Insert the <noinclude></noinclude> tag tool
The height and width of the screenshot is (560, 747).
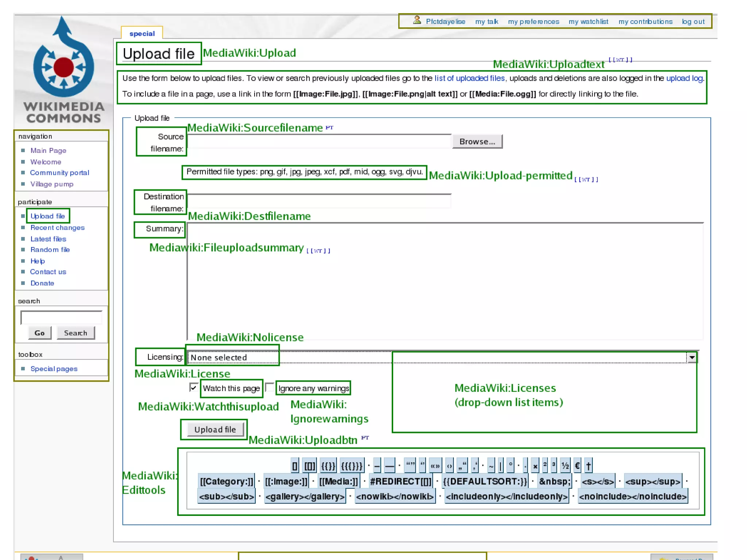(633, 497)
